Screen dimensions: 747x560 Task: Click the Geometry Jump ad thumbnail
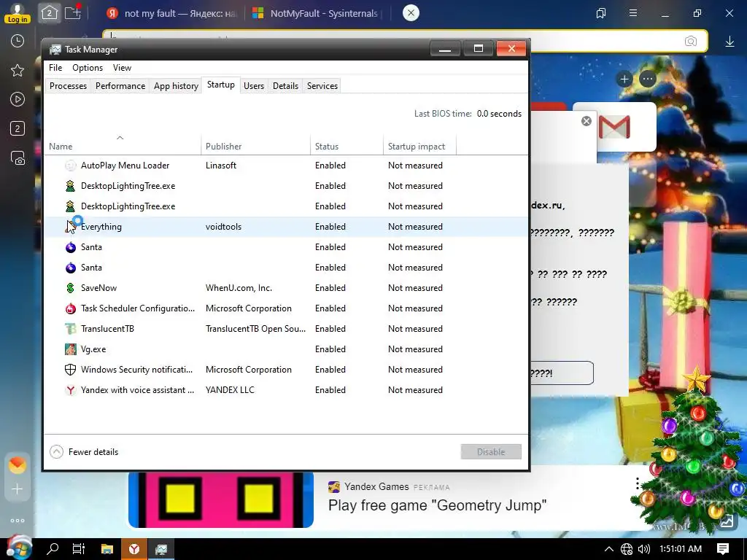[x=220, y=500]
